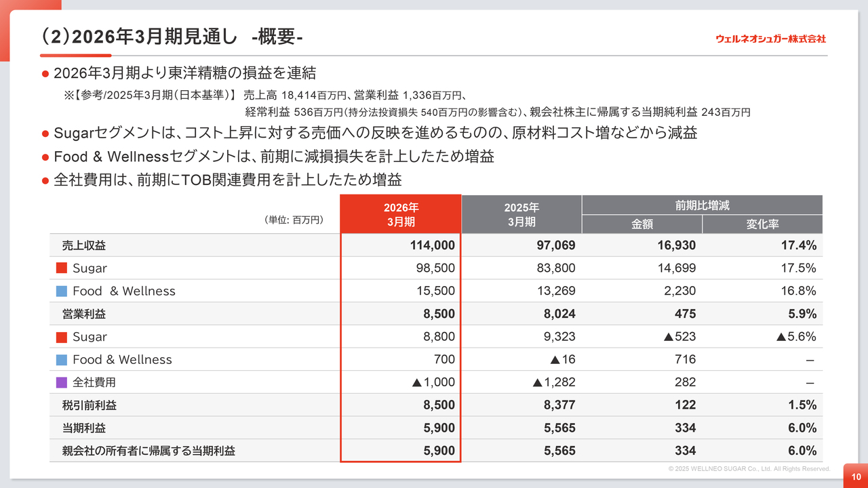The image size is (868, 488).
Task: Click the 5.9% change rate
Action: tap(801, 314)
